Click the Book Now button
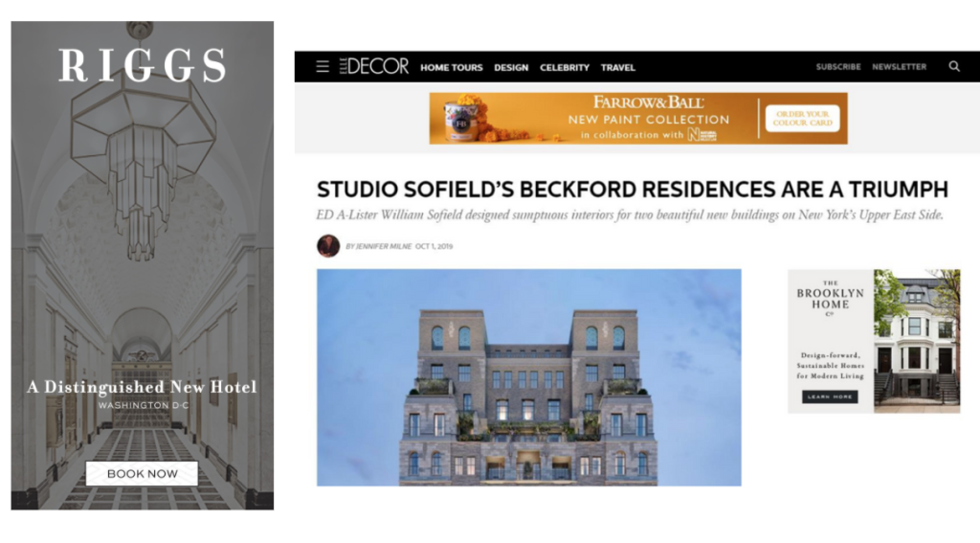Viewport: 980px width, 543px height. click(x=142, y=473)
